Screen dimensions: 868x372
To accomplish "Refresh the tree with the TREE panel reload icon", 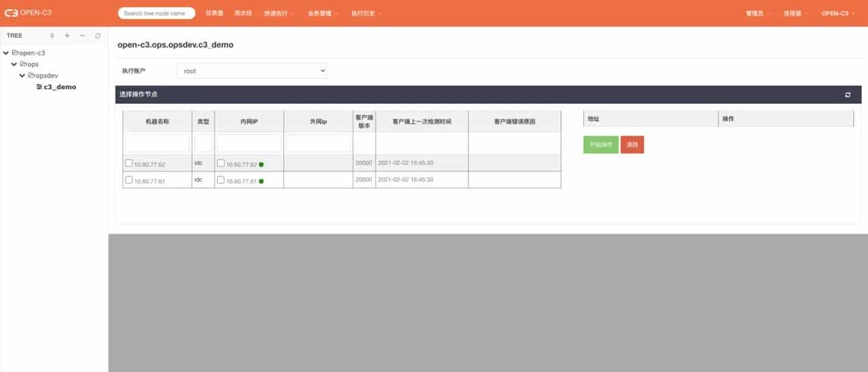I will [98, 36].
